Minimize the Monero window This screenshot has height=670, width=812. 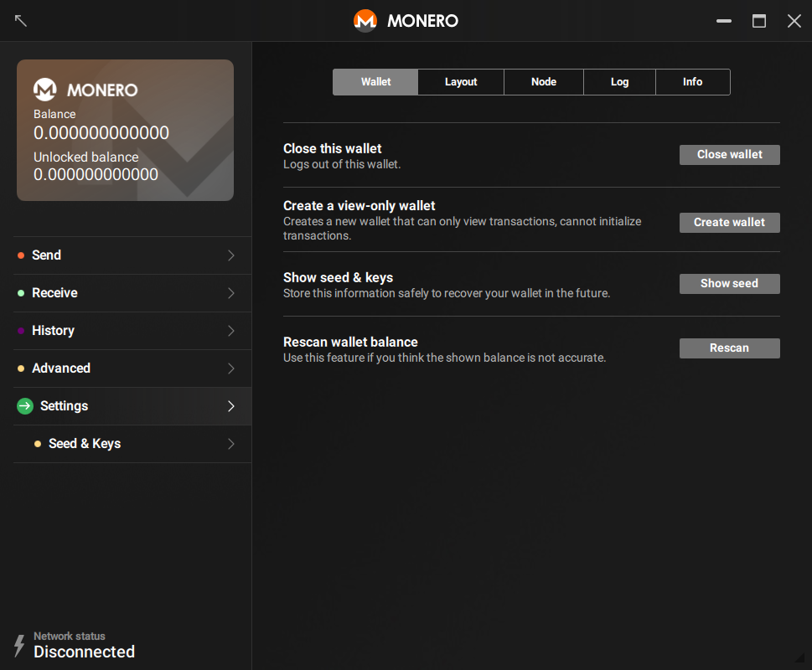[724, 21]
